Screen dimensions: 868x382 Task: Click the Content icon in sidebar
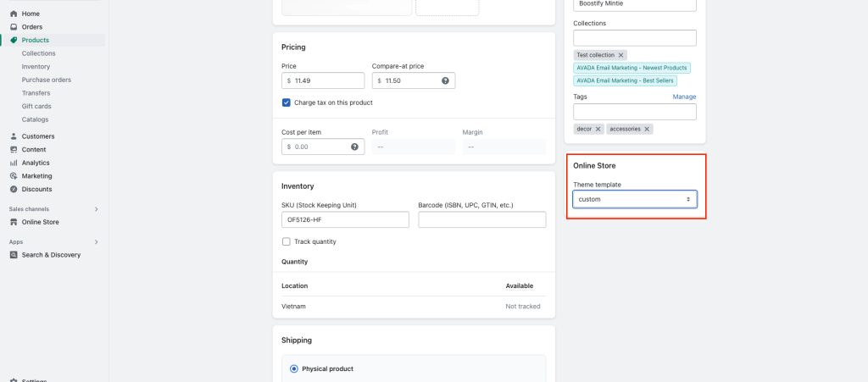click(14, 150)
